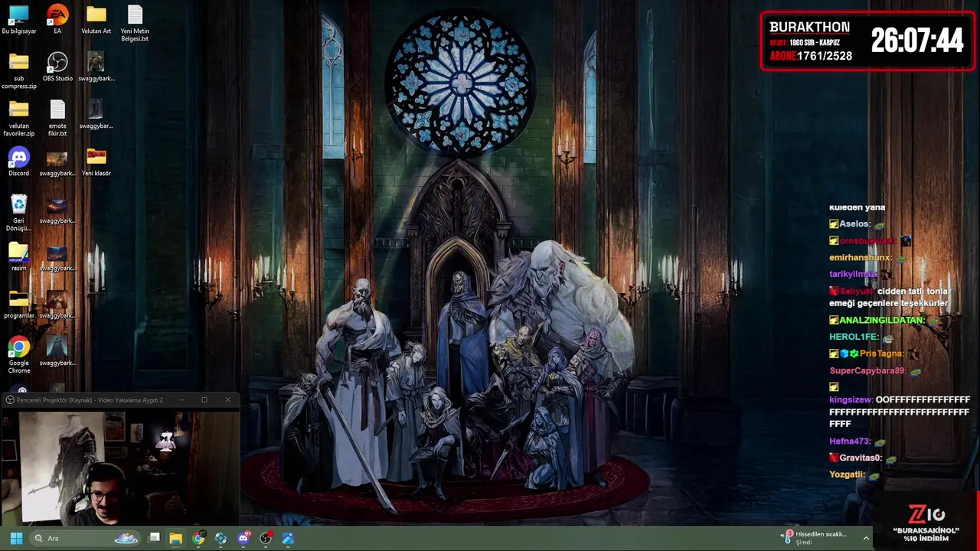Open the Windows Start menu
Image resolution: width=980 pixels, height=551 pixels.
[16, 539]
